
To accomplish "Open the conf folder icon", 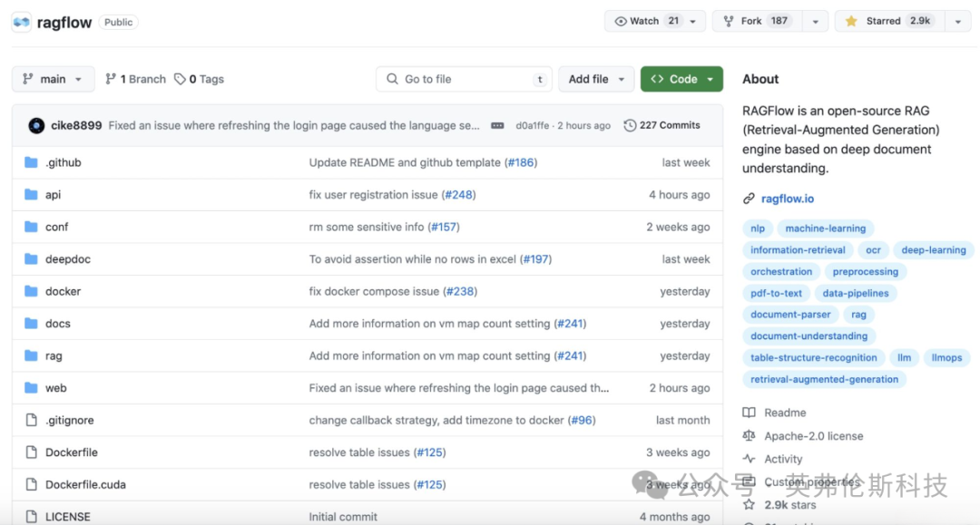I will pos(31,227).
